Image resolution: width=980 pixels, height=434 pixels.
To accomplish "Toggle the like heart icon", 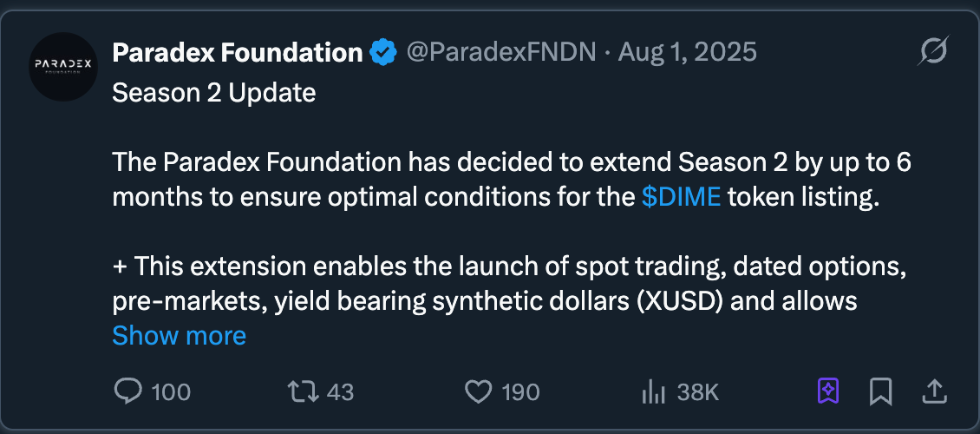I will point(478,392).
